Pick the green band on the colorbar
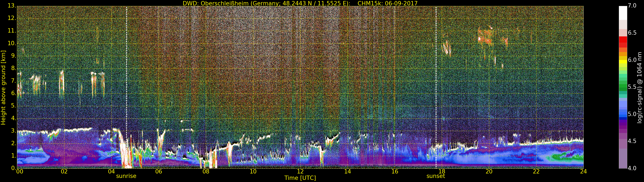Screen dimensions: 644x182 point(623,87)
